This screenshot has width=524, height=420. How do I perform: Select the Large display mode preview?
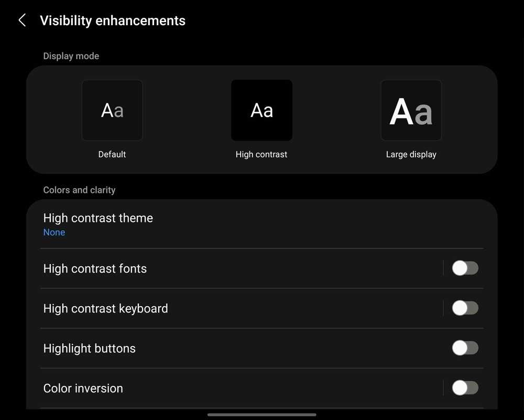pos(411,110)
